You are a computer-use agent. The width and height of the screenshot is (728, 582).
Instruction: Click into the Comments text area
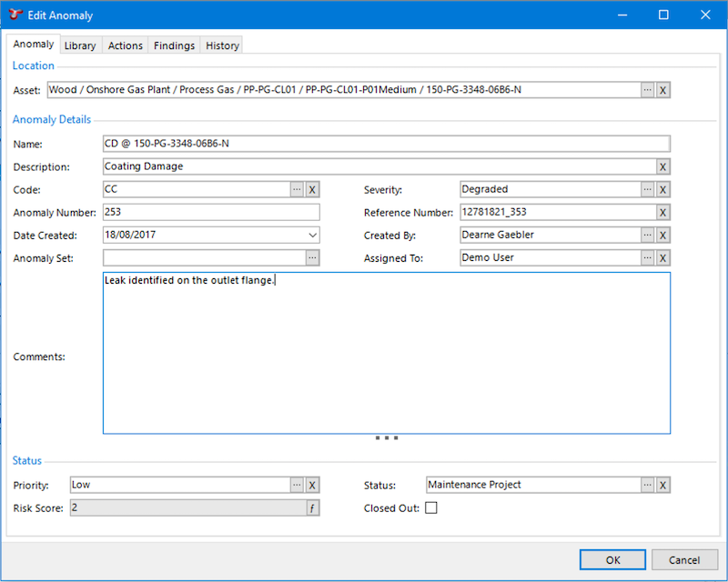(386, 355)
